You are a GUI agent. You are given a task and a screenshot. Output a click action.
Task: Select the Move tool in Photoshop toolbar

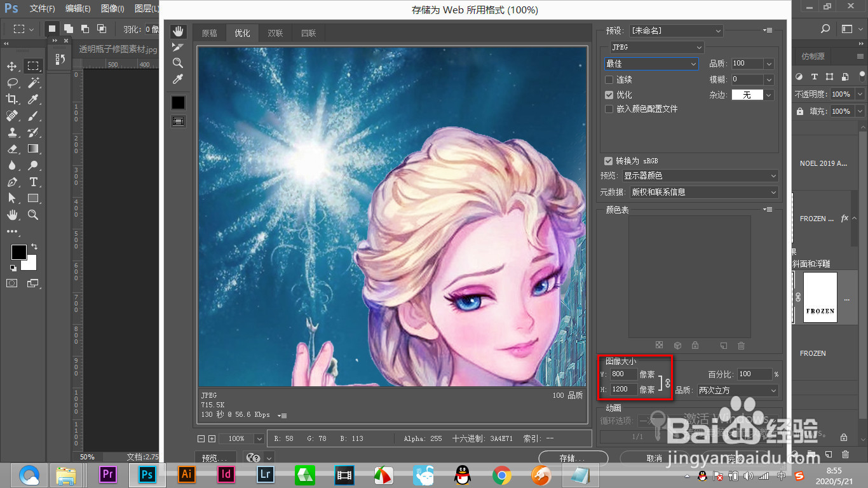[12, 66]
